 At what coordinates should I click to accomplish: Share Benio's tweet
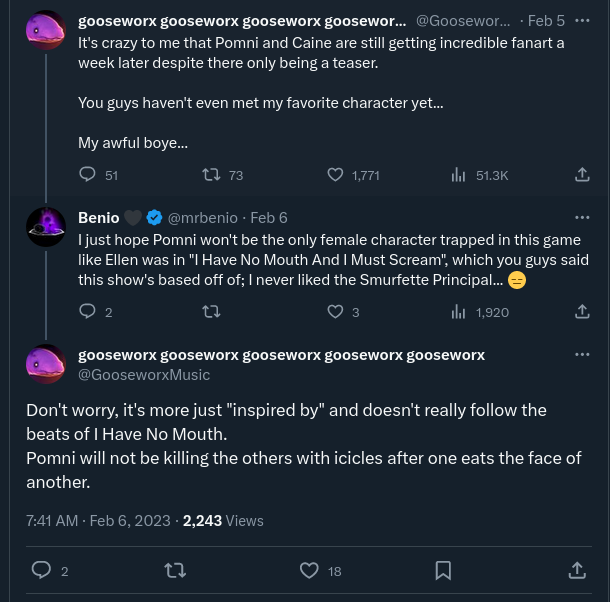pos(582,312)
